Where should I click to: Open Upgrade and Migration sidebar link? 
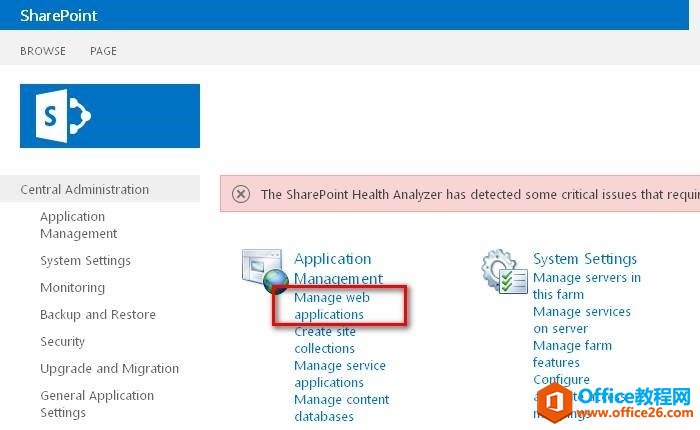point(110,368)
